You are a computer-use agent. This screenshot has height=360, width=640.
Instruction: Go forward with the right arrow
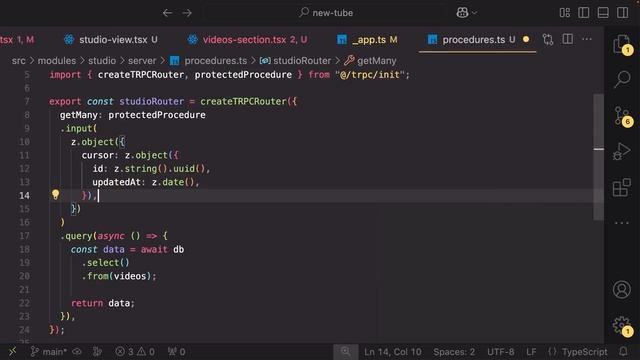point(187,13)
